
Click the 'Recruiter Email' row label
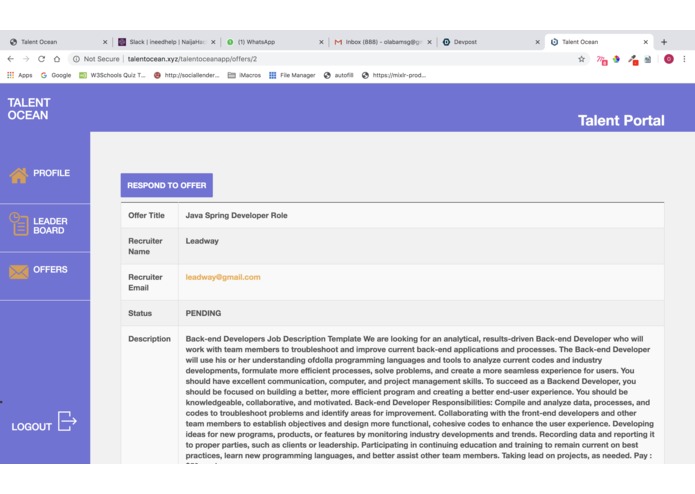(145, 282)
